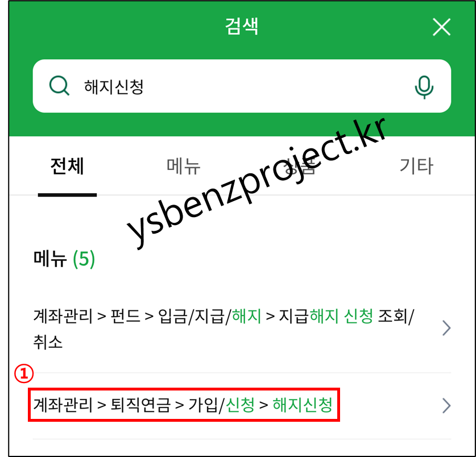476x457 pixels.
Task: Switch to the 전체 tab
Action: 67,167
